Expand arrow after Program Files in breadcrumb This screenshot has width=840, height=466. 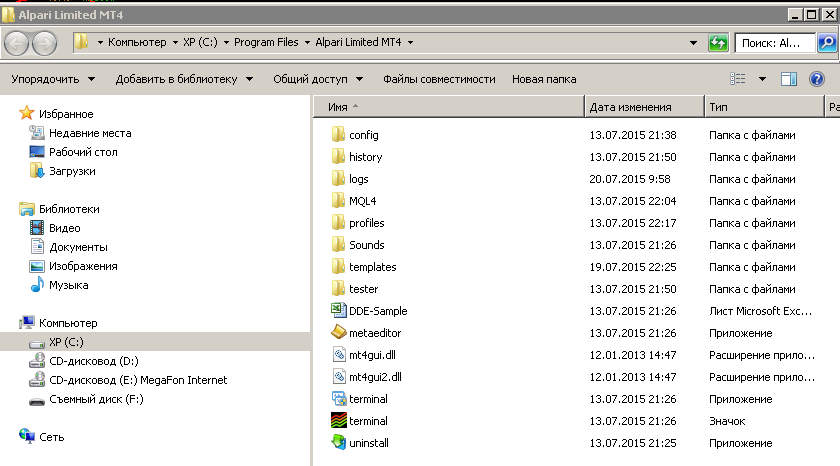307,42
